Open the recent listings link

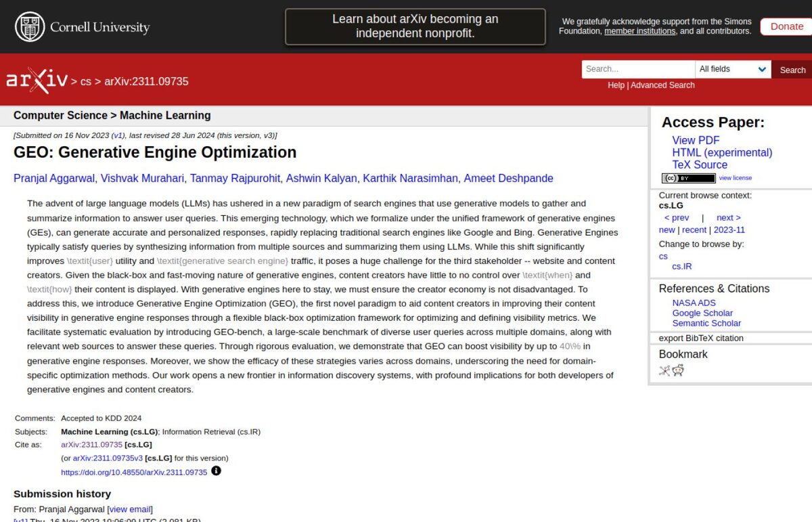(x=694, y=230)
